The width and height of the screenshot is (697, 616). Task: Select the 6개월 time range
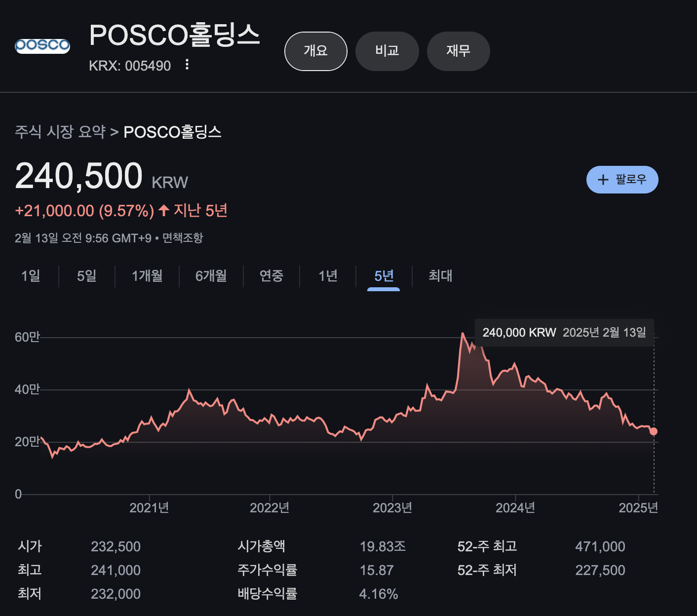pos(211,276)
